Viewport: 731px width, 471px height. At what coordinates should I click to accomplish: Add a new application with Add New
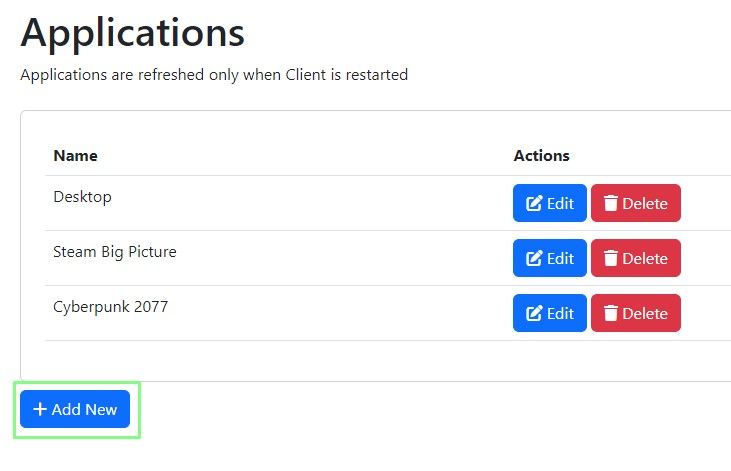pyautogui.click(x=75, y=409)
